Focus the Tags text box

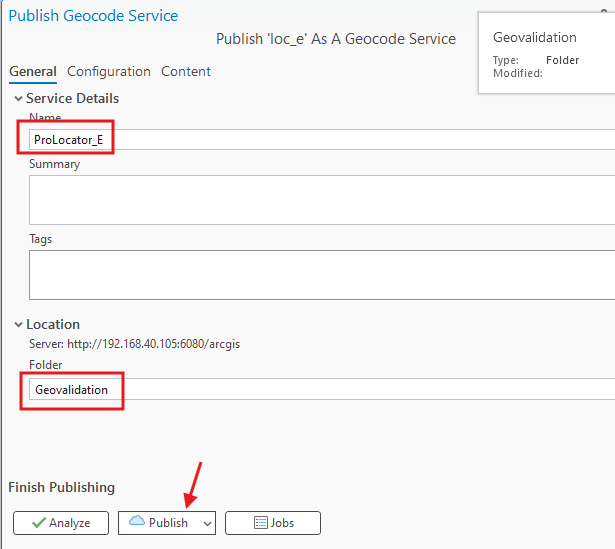pyautogui.click(x=322, y=275)
